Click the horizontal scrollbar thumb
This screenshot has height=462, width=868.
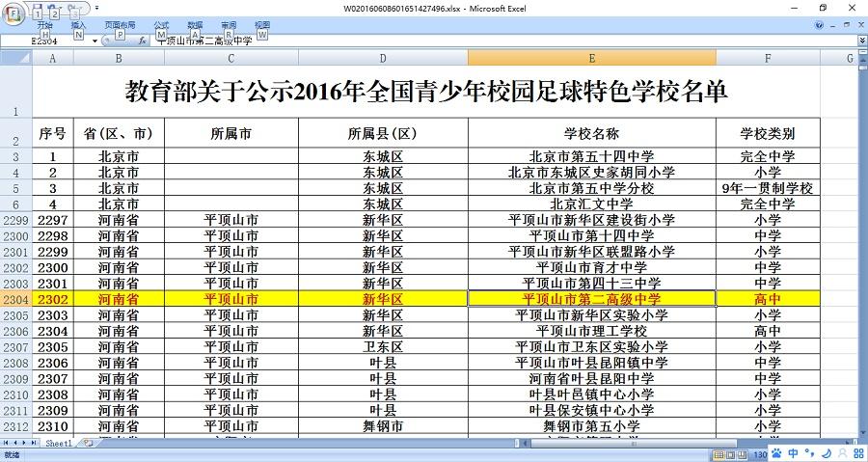(634, 443)
